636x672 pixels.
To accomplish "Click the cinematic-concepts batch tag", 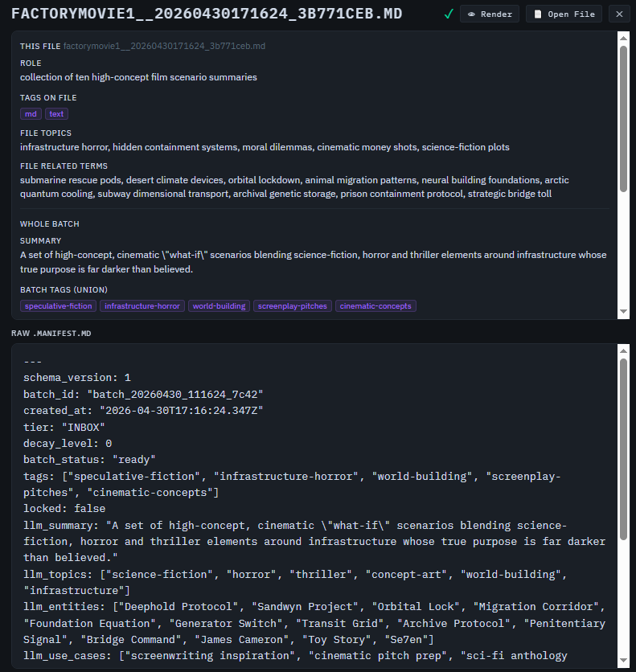I will [375, 306].
